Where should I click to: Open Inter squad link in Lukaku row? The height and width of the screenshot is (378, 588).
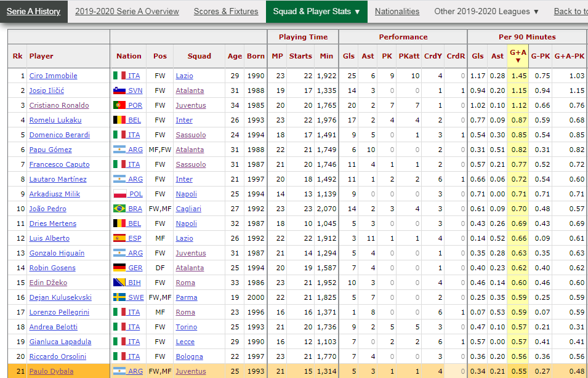coord(184,120)
